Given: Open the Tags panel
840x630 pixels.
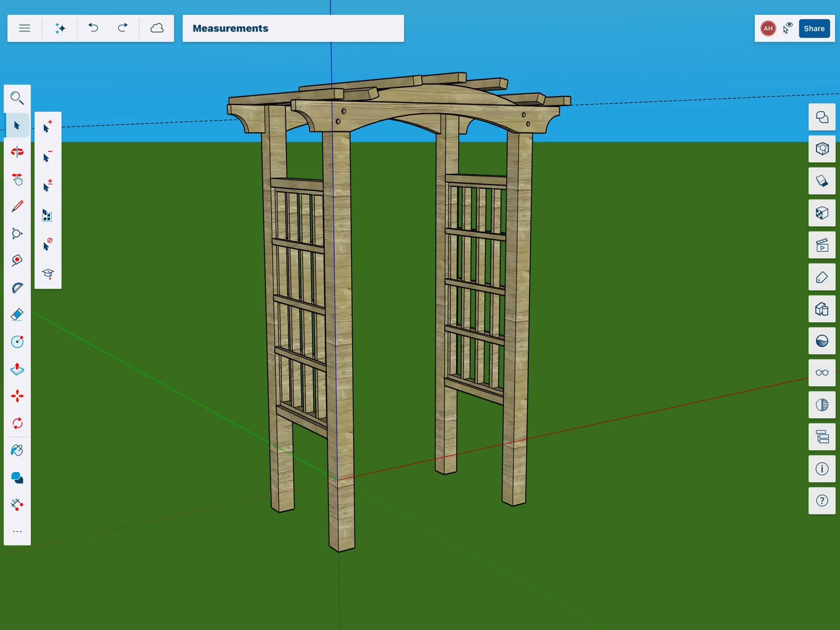Looking at the screenshot, I should (x=822, y=277).
